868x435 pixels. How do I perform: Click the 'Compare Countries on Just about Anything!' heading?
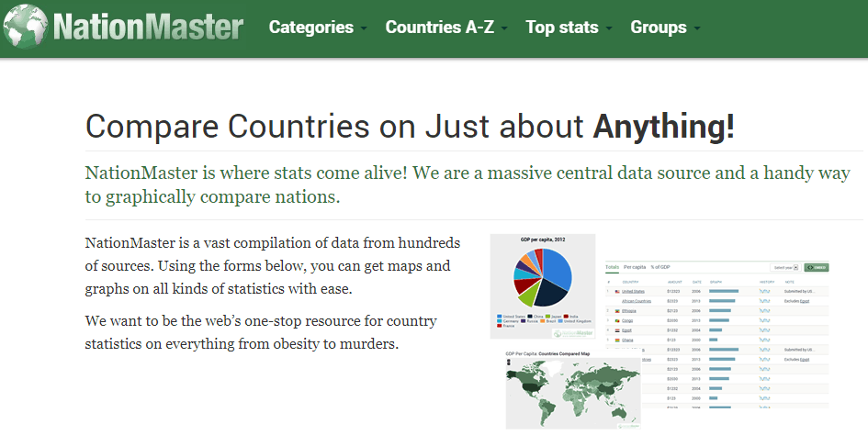[x=410, y=126]
